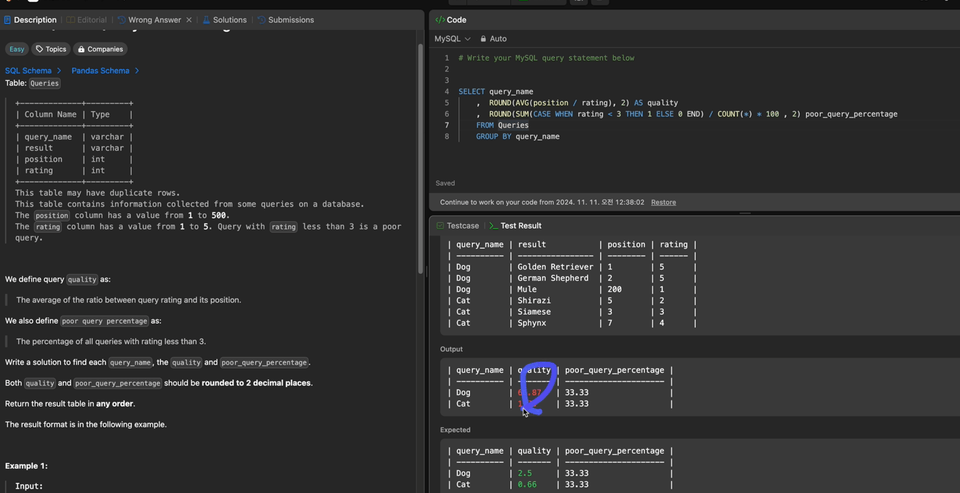Screen dimensions: 960x493
Task: Click the Wrong Answer history icon
Action: [x=121, y=20]
